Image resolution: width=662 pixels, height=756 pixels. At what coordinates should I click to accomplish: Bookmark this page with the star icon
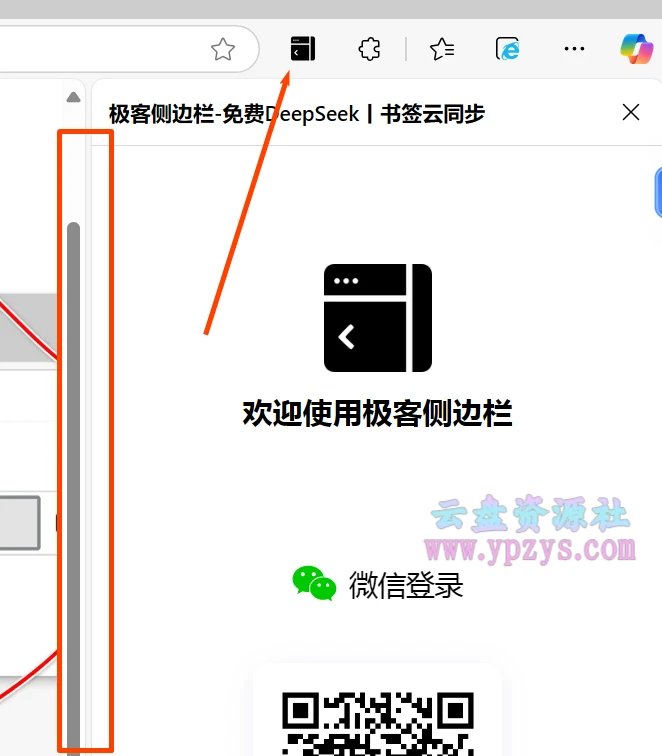pyautogui.click(x=223, y=49)
